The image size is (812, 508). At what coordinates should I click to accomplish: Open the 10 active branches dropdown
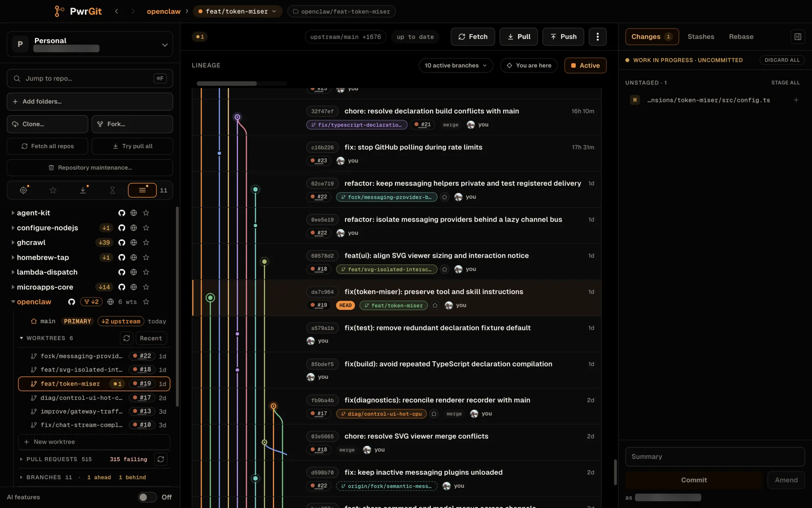tap(456, 65)
